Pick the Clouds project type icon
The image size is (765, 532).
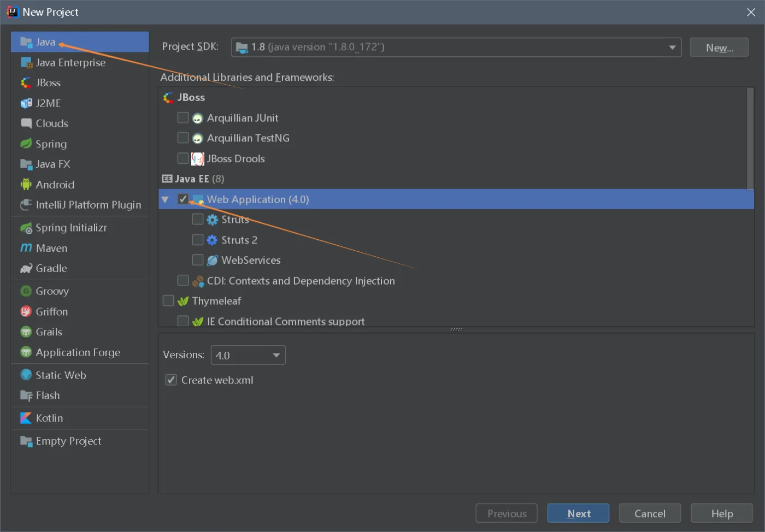pyautogui.click(x=26, y=123)
